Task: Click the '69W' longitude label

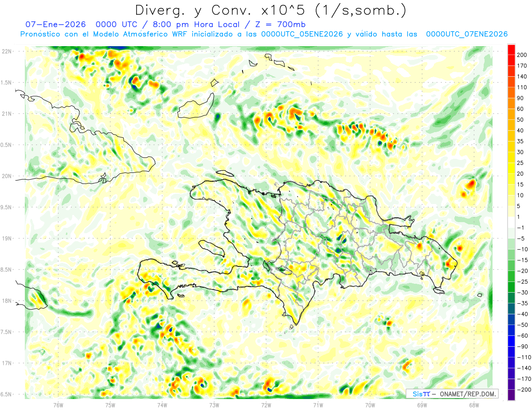Action: (422, 405)
